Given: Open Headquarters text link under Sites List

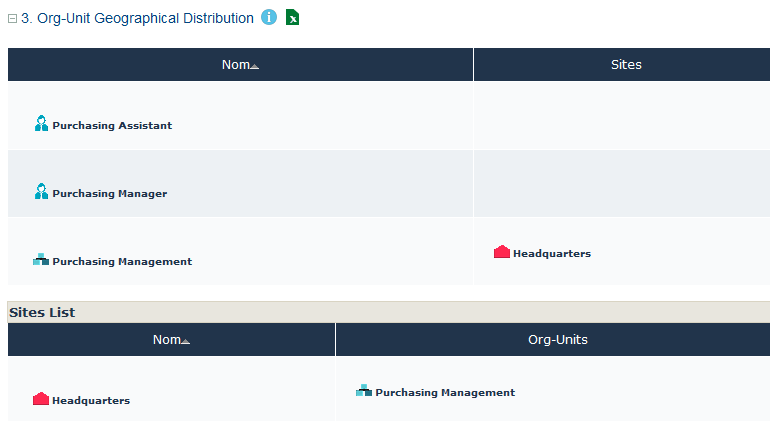Looking at the screenshot, I should click(91, 401).
